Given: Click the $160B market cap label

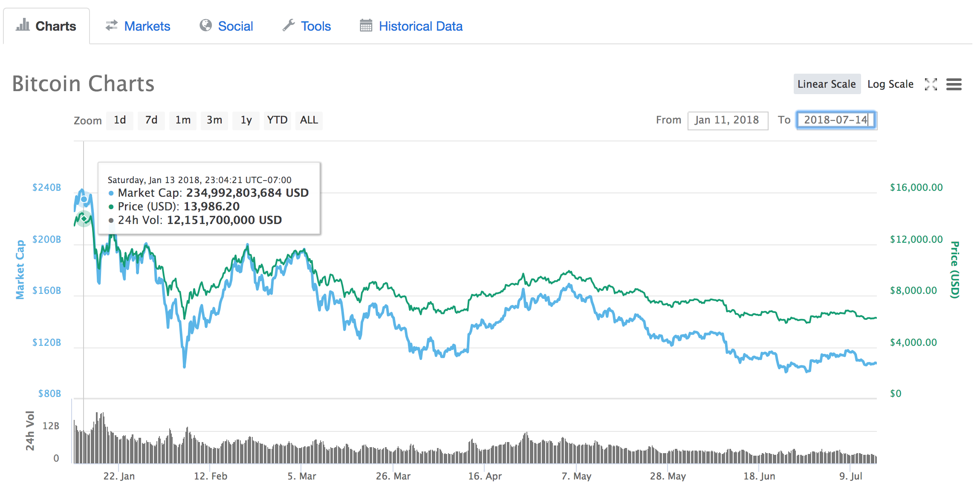Looking at the screenshot, I should (46, 290).
